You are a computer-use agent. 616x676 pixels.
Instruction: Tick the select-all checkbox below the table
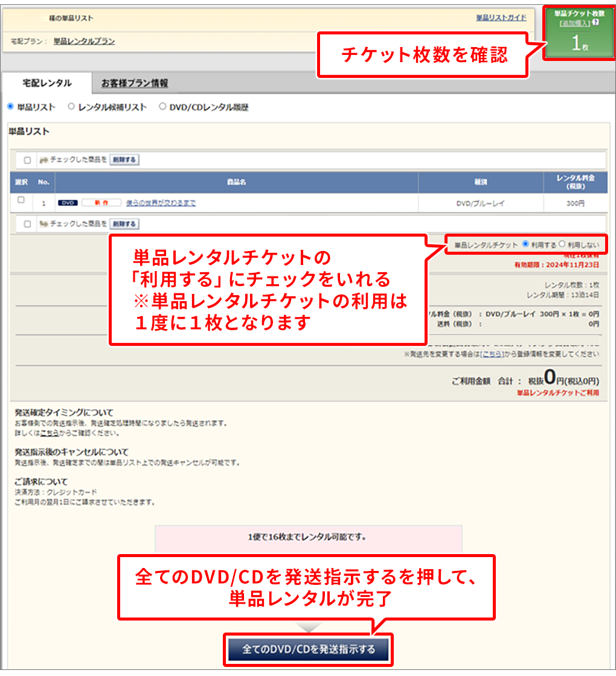27,225
